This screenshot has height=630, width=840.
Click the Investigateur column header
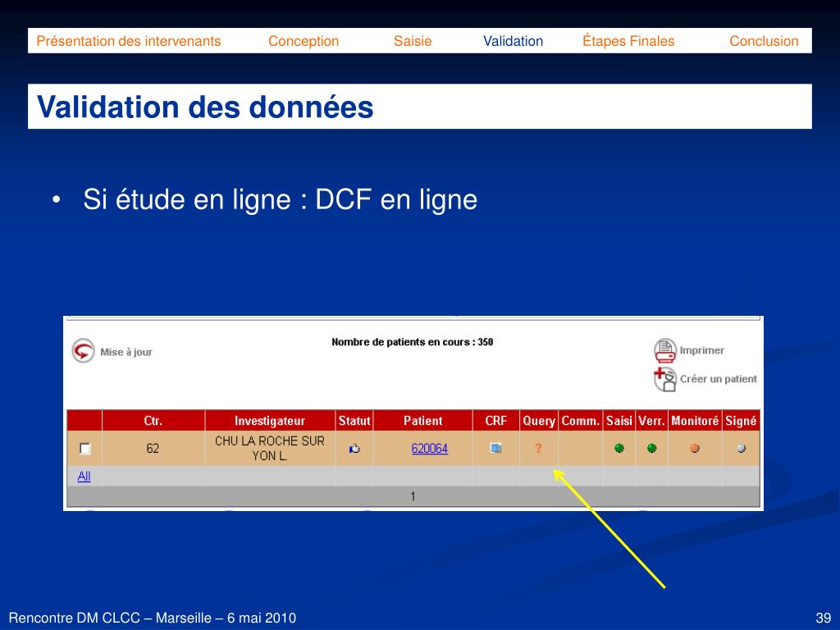[x=269, y=421]
